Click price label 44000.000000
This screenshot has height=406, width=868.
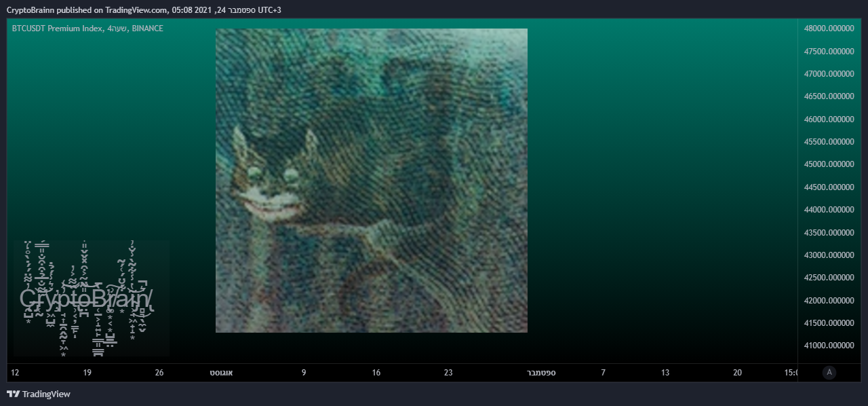point(829,210)
